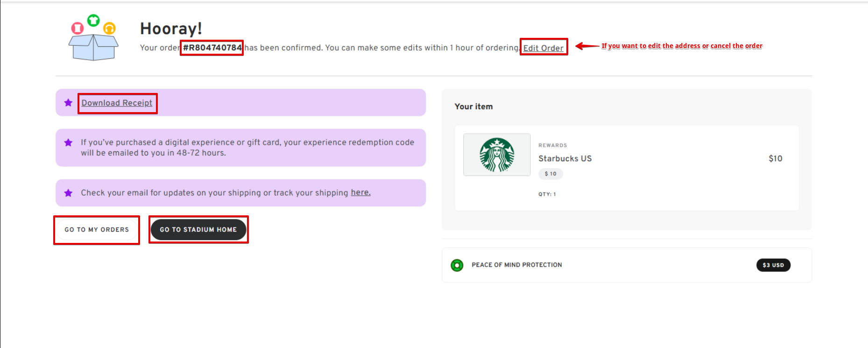Download the order receipt
This screenshot has width=868, height=348.
[117, 103]
